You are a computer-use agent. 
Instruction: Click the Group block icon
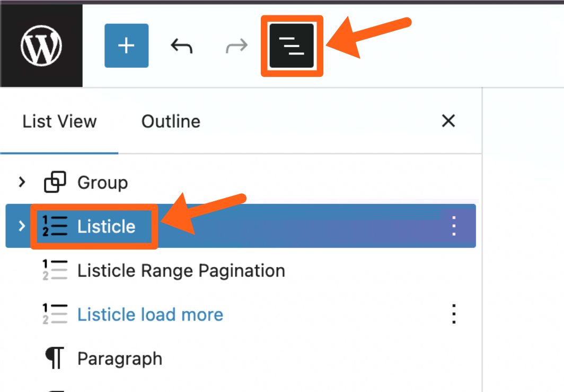(x=55, y=183)
